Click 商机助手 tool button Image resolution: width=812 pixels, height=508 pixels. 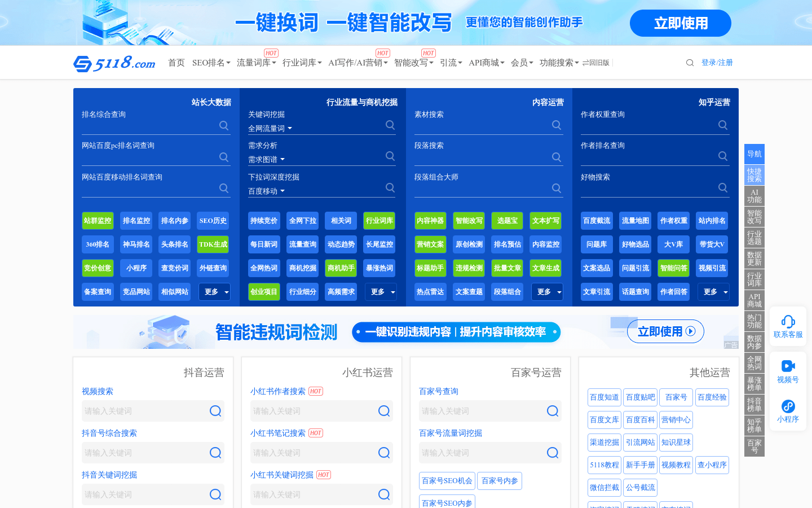[x=341, y=268]
